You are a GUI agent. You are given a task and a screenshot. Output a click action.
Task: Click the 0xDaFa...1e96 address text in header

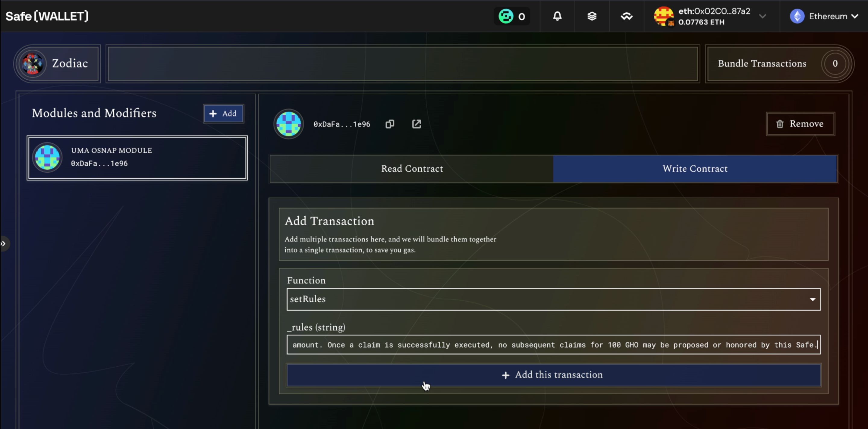[342, 124]
